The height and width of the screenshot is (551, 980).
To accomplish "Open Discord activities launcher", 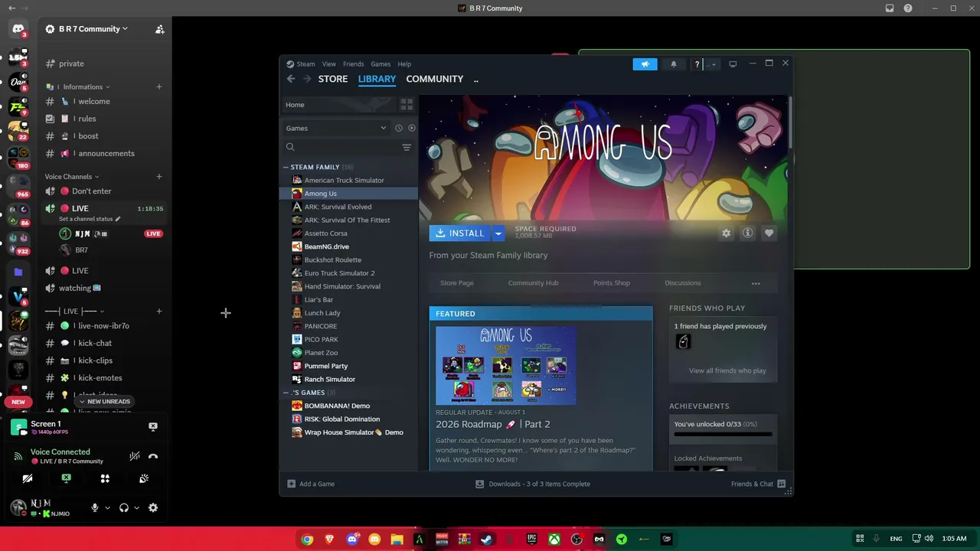I will click(x=105, y=478).
